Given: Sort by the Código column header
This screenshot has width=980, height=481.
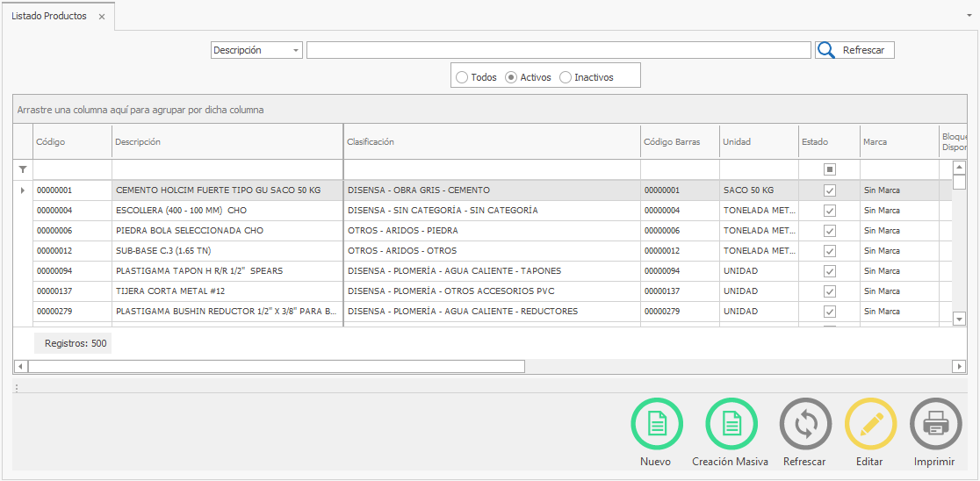Looking at the screenshot, I should tap(73, 142).
